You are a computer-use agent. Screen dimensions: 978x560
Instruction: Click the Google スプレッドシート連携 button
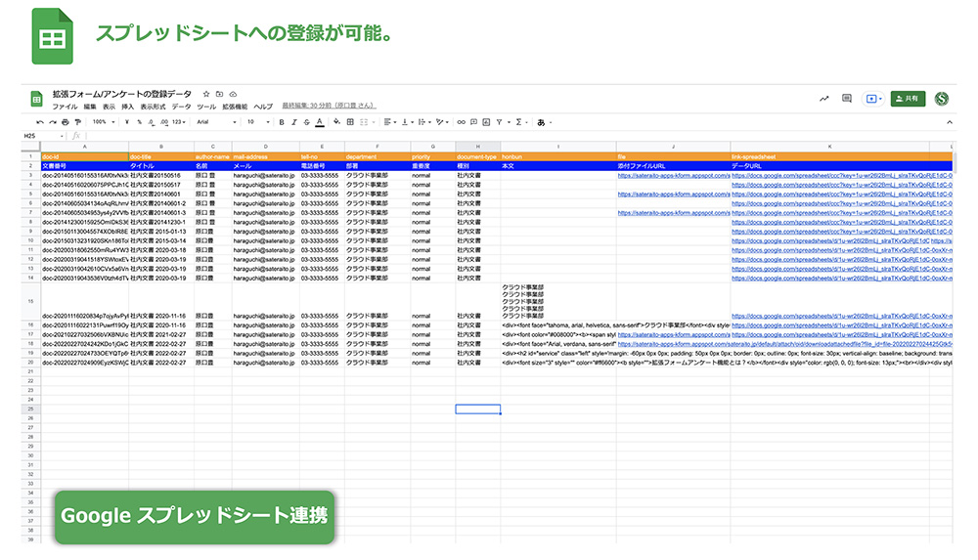pos(195,516)
